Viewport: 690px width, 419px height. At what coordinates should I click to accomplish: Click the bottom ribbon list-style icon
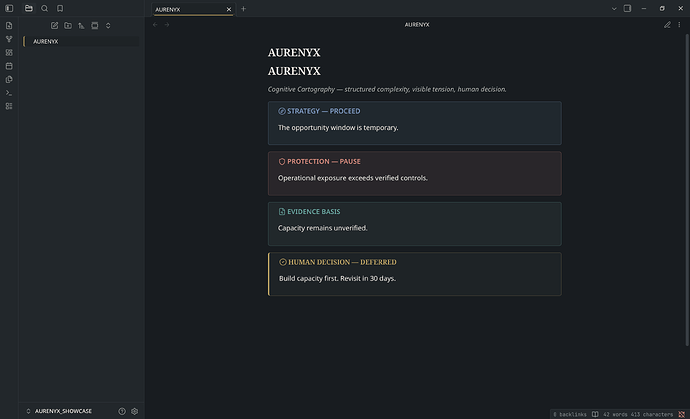9,106
